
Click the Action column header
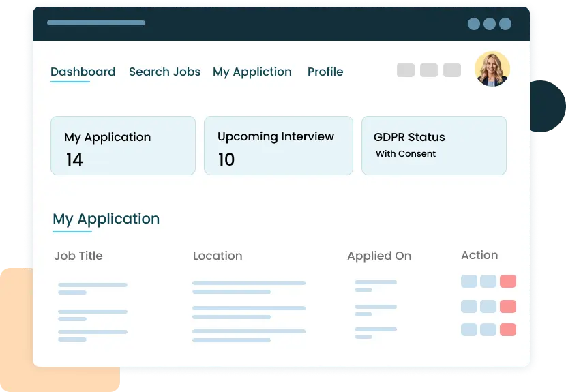[x=479, y=255]
